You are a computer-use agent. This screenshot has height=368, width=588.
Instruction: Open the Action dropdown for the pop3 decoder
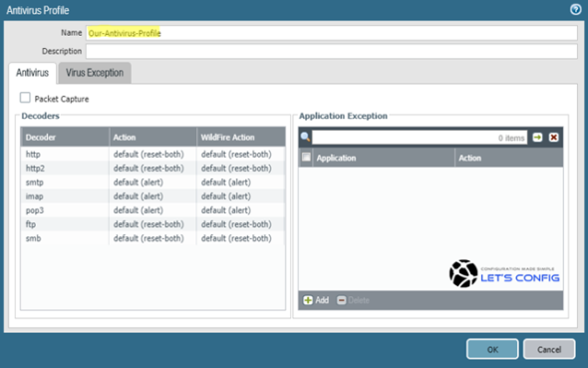point(153,210)
